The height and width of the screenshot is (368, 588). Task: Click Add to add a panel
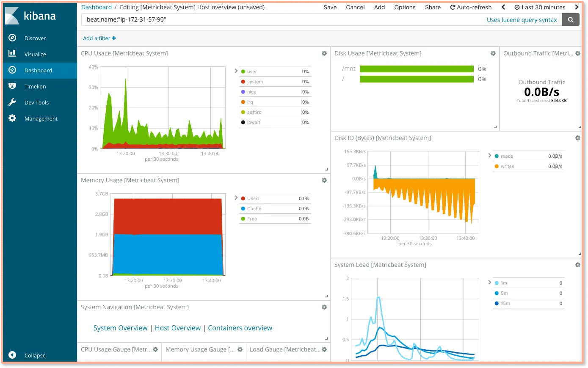379,7
